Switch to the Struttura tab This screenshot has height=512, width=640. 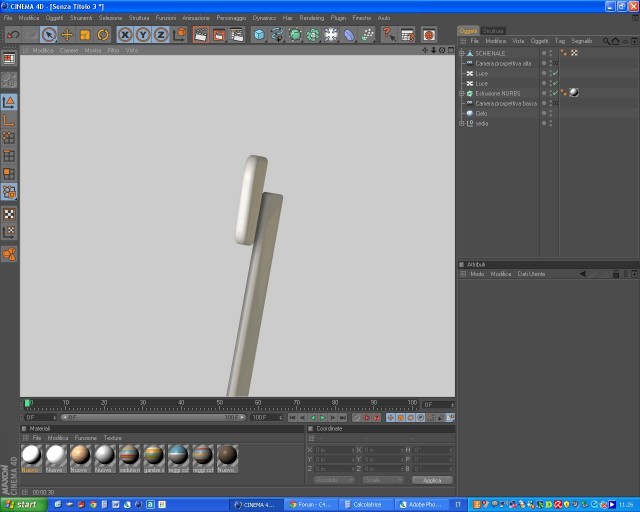[493, 31]
